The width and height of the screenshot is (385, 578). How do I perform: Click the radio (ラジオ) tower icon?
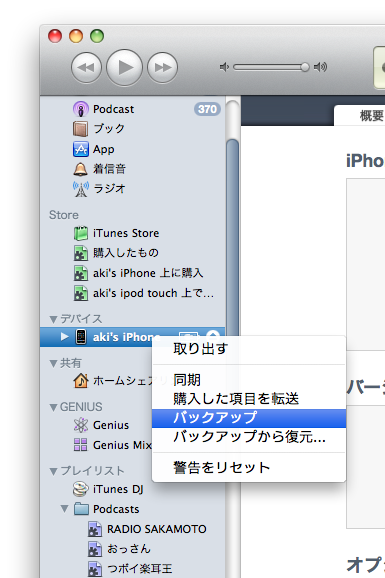pyautogui.click(x=80, y=189)
